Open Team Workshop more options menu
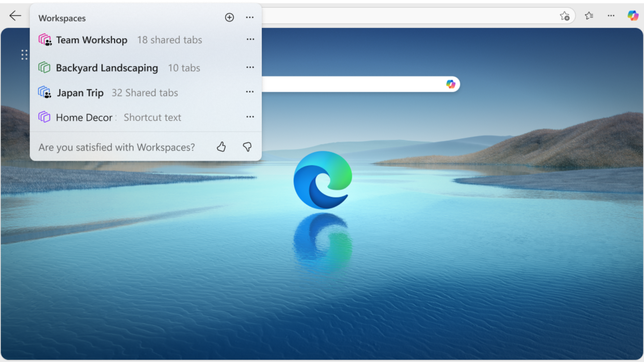644x362 pixels. tap(250, 40)
